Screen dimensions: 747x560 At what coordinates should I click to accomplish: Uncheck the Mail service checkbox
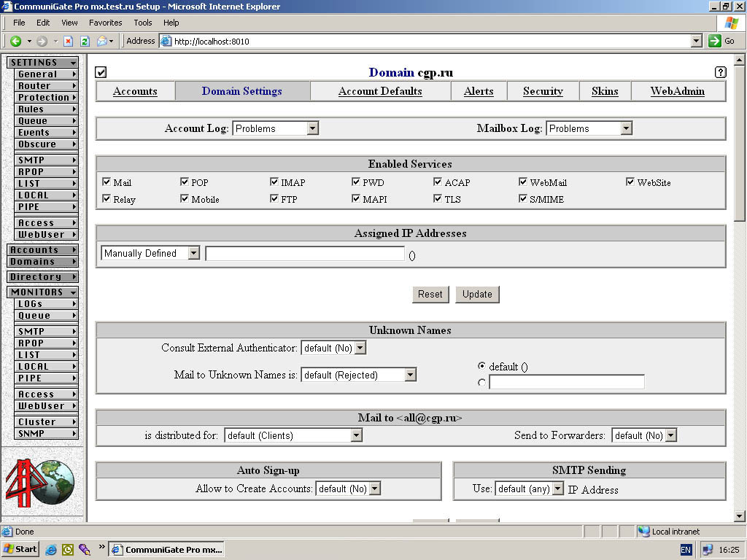click(x=107, y=182)
